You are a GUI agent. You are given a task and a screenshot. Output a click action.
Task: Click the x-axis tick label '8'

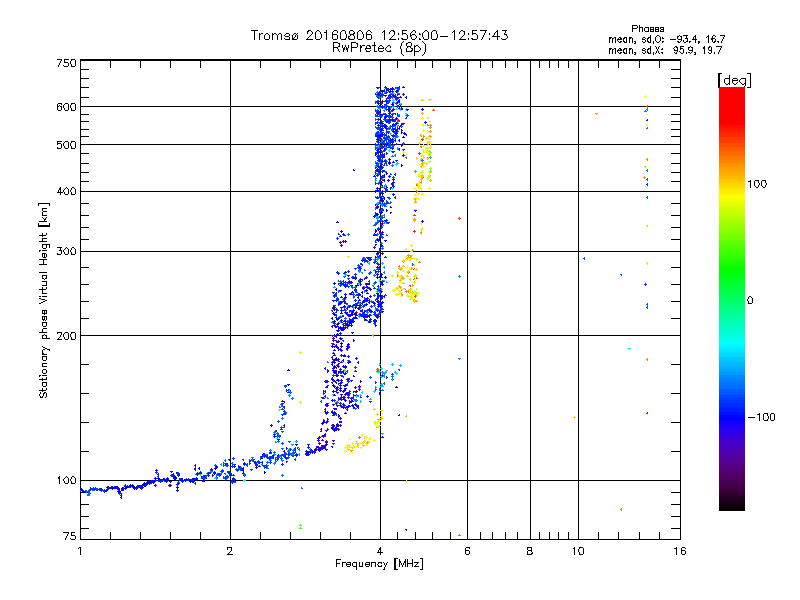click(530, 551)
